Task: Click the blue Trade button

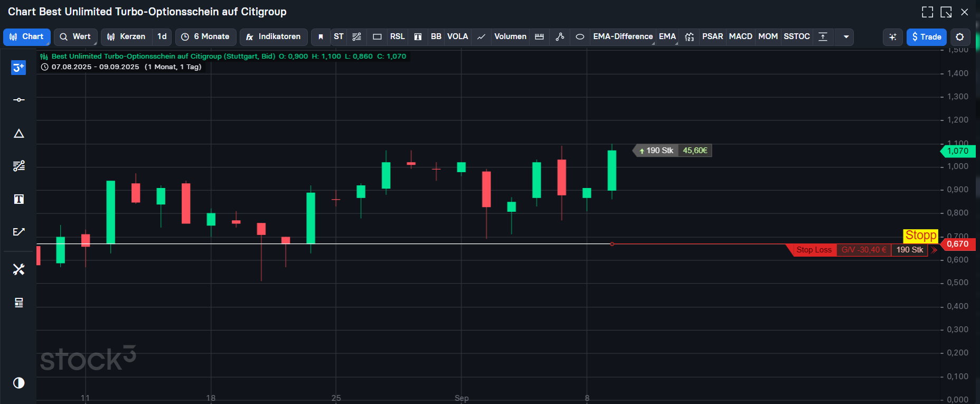Action: [926, 37]
